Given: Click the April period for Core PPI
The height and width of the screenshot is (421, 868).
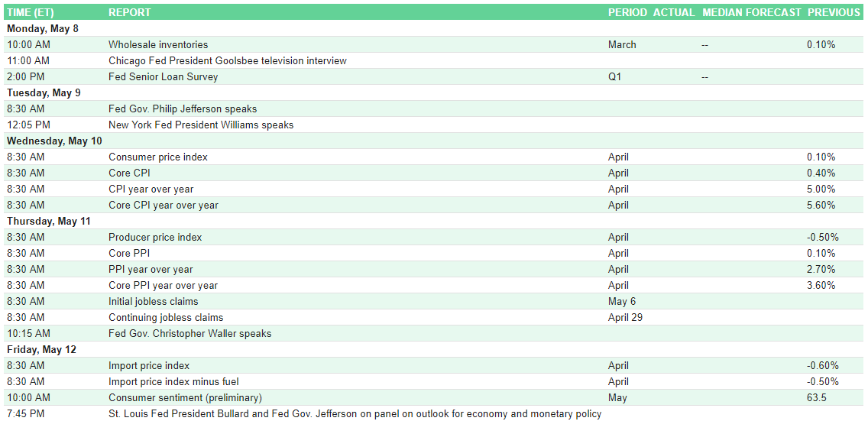Looking at the screenshot, I should [618, 254].
